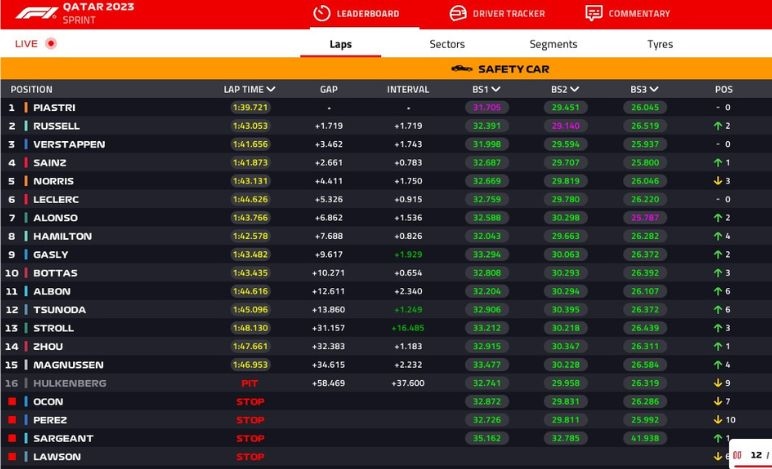Open the Leaderboard stopwatch icon
772x469 pixels.
(321, 14)
